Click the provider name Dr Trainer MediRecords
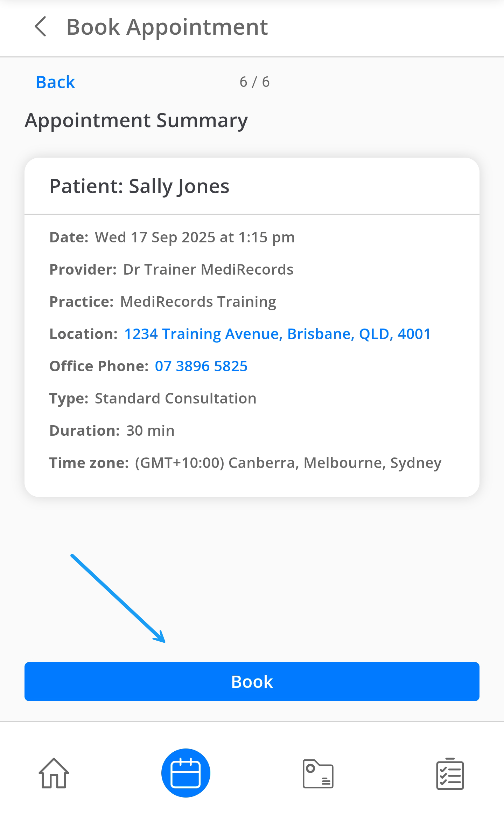Screen dimensions: 504x814 pyautogui.click(x=208, y=269)
